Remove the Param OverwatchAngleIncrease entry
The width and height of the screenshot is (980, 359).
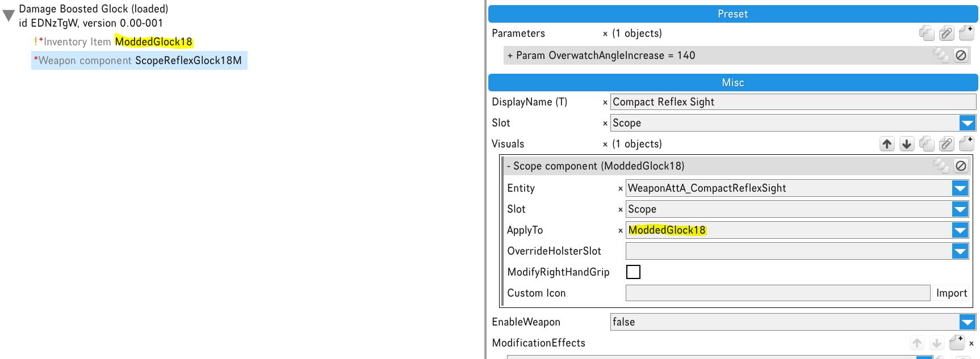coord(961,55)
